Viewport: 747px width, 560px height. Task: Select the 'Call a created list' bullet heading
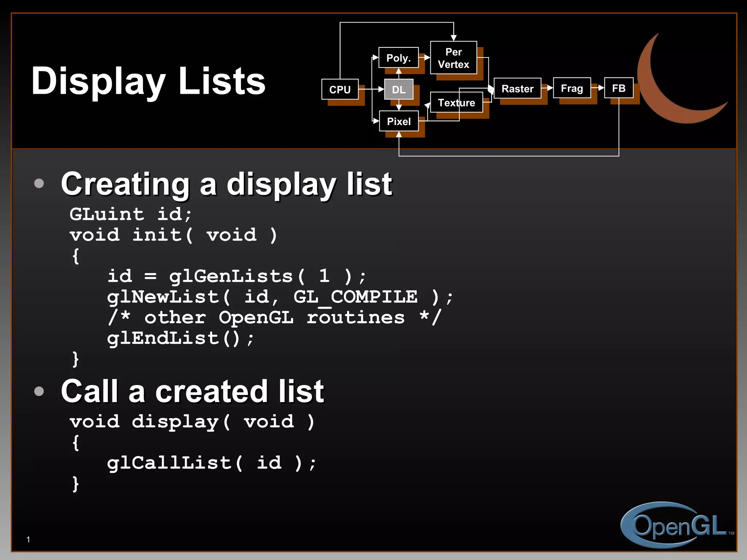tap(193, 391)
